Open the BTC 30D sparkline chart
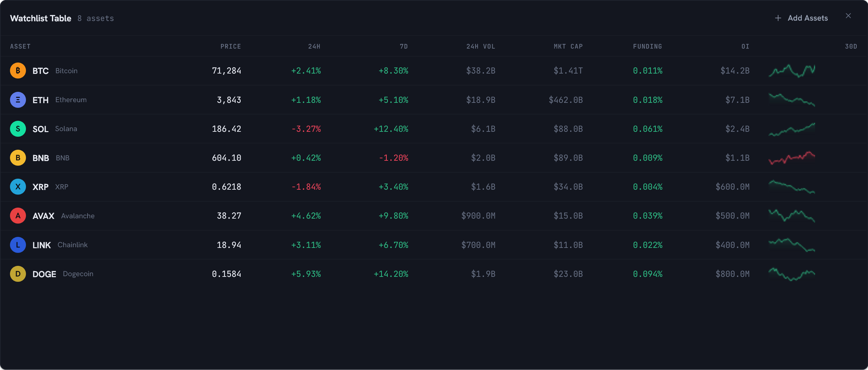 tap(792, 71)
